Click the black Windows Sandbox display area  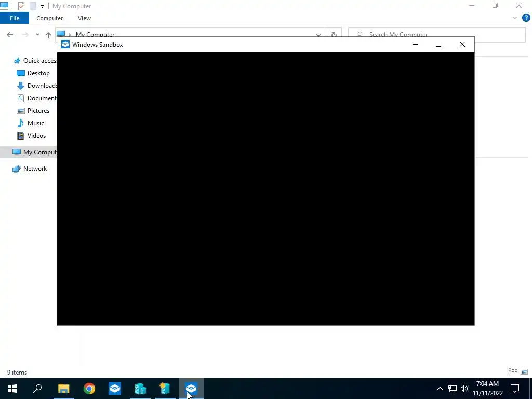click(265, 189)
